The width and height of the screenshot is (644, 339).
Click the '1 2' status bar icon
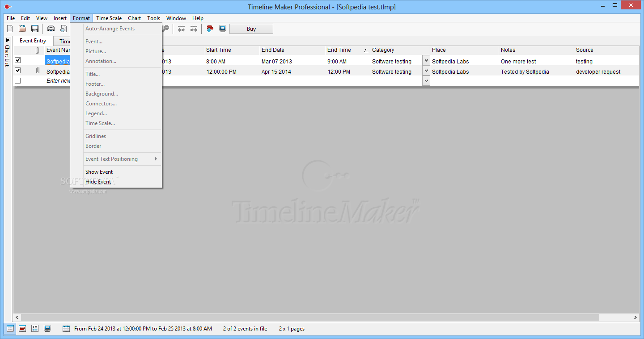(35, 329)
